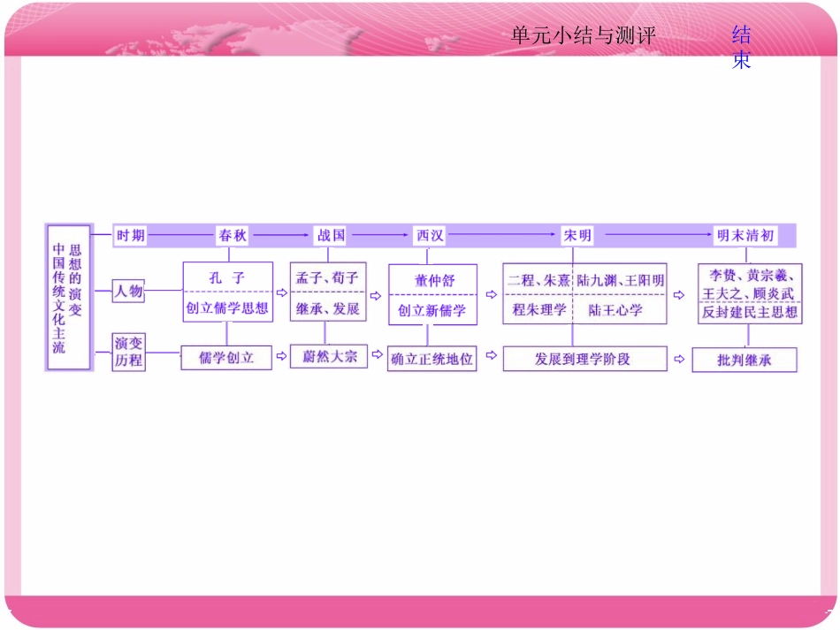The image size is (840, 630).
Task: Click the 董仲舒 name
Action: click(434, 280)
